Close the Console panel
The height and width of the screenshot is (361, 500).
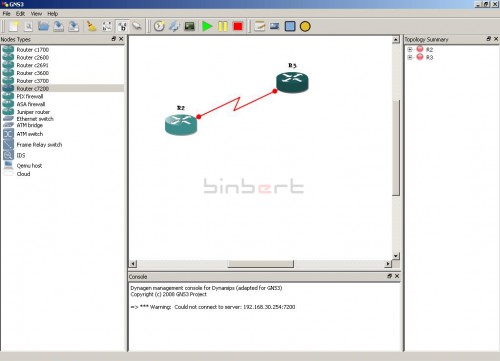(x=397, y=276)
